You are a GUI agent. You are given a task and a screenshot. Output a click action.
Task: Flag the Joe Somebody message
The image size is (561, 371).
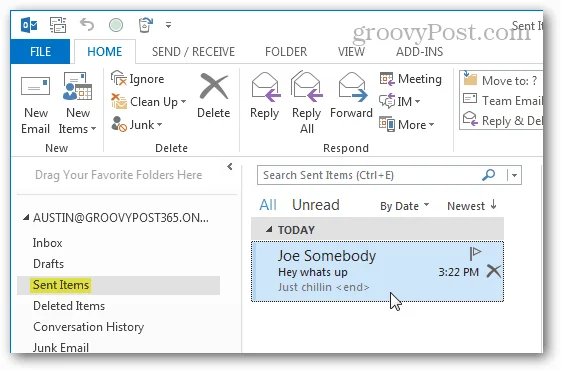(x=475, y=254)
